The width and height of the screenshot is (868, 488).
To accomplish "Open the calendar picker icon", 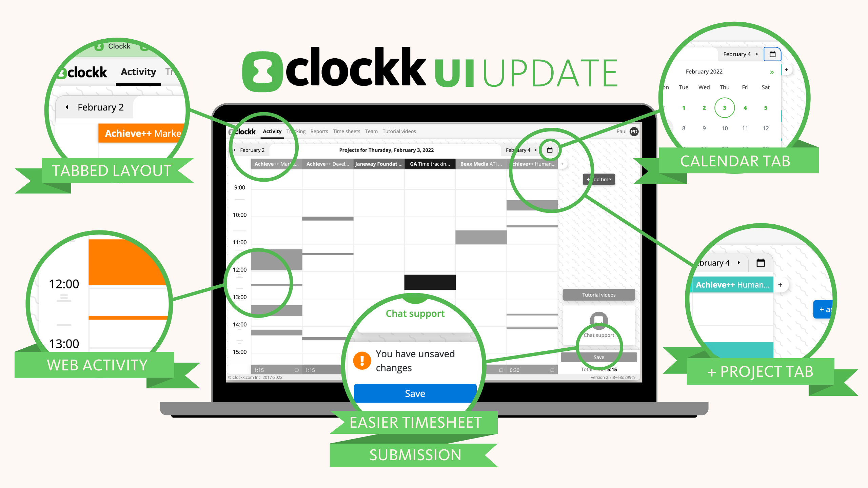I will [x=550, y=150].
